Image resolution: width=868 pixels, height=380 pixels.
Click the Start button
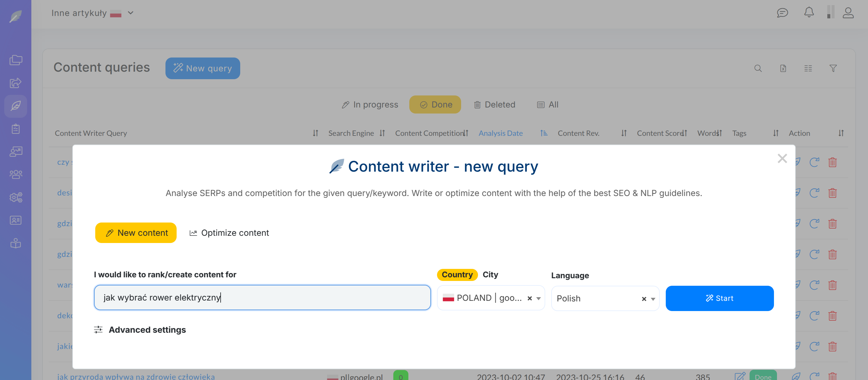pyautogui.click(x=719, y=298)
